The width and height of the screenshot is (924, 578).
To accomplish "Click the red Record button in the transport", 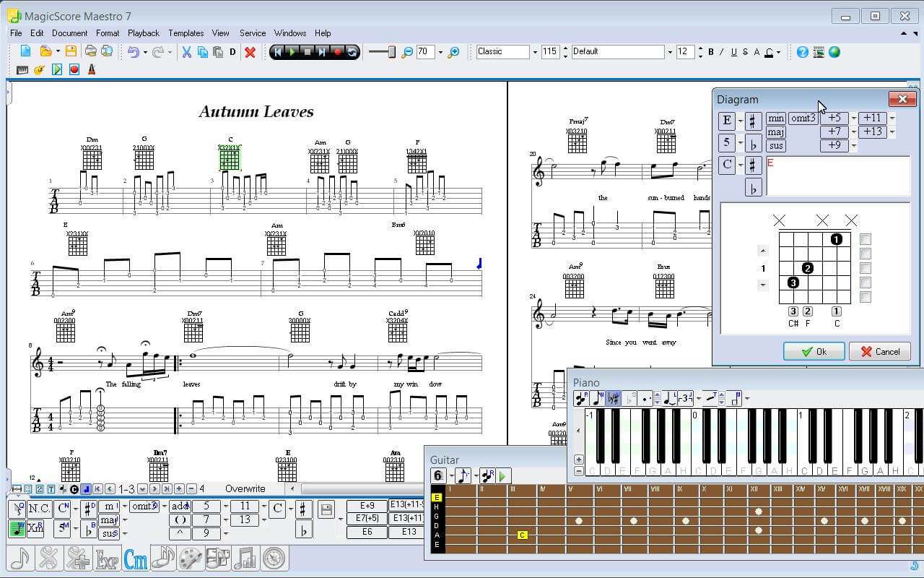I will [x=337, y=52].
